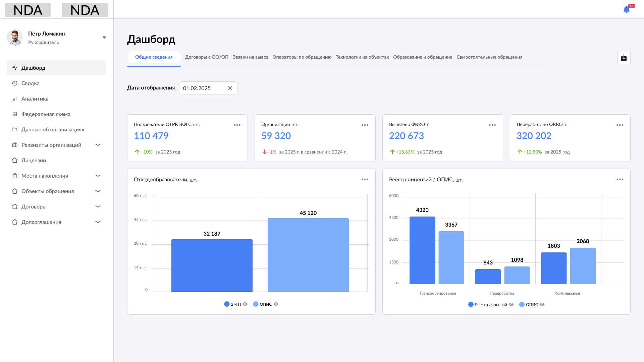Expand the Места накопления sidebar section

click(98, 176)
